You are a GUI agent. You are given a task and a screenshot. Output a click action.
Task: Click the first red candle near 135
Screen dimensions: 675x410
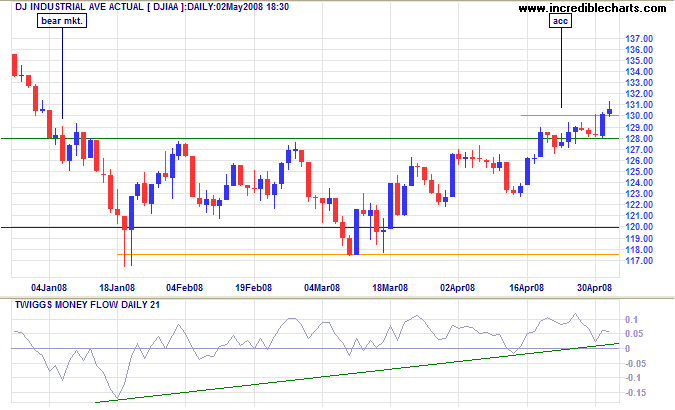15,65
